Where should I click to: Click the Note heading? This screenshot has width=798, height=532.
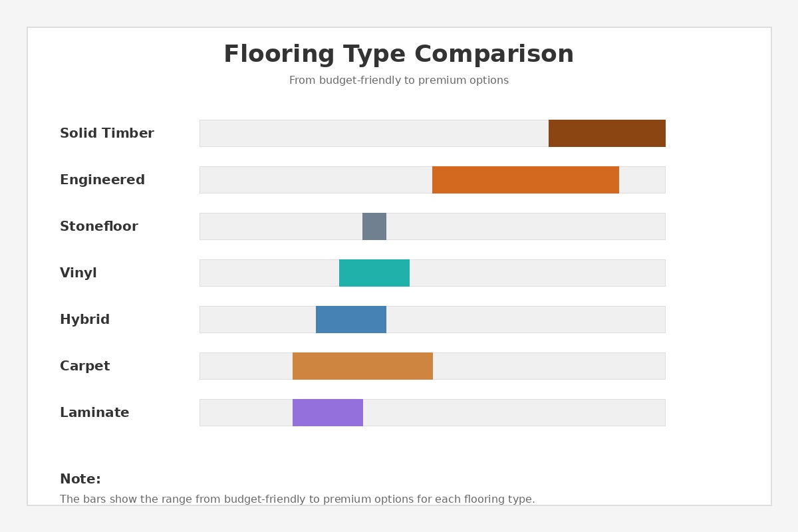click(x=80, y=479)
